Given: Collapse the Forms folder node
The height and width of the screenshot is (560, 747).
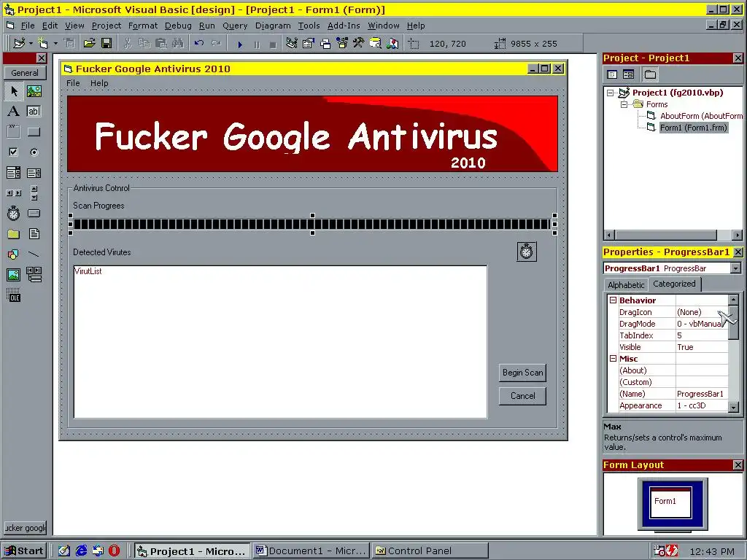Looking at the screenshot, I should (x=624, y=104).
